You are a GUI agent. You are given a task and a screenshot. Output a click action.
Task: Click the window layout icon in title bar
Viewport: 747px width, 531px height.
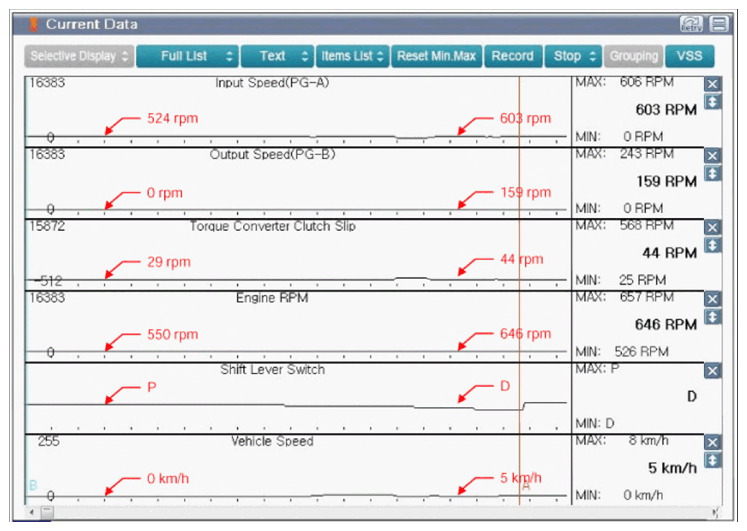[x=719, y=24]
